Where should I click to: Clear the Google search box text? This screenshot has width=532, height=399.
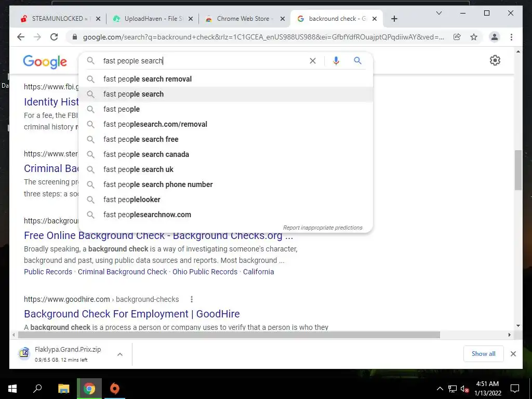(312, 61)
